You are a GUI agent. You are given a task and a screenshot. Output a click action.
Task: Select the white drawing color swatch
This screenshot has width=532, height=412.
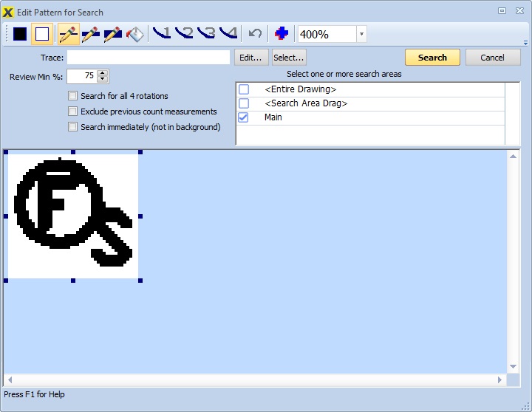click(x=42, y=34)
